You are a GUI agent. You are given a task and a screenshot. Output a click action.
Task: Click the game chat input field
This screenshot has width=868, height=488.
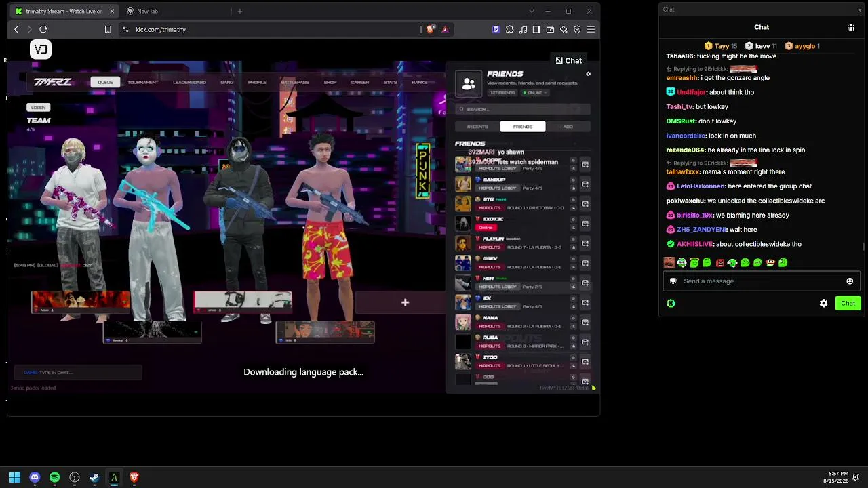click(x=78, y=372)
